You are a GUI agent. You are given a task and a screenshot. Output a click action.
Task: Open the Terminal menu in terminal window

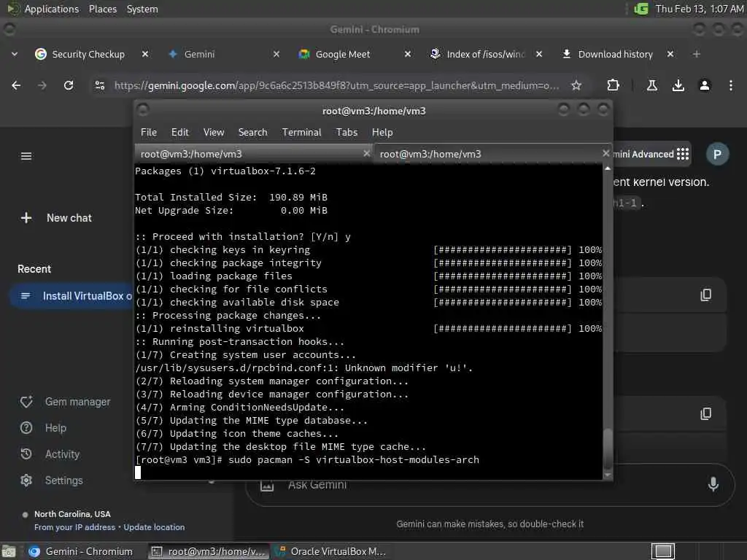pos(301,133)
